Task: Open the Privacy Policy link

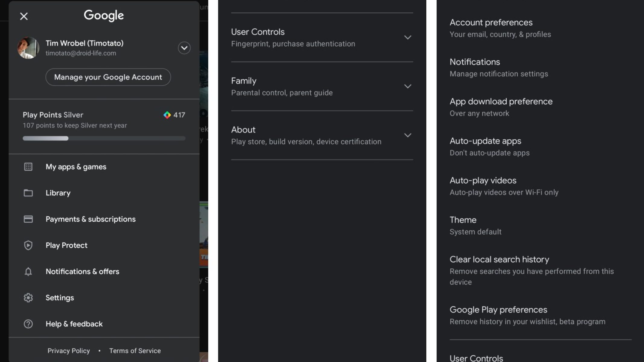Action: click(69, 351)
